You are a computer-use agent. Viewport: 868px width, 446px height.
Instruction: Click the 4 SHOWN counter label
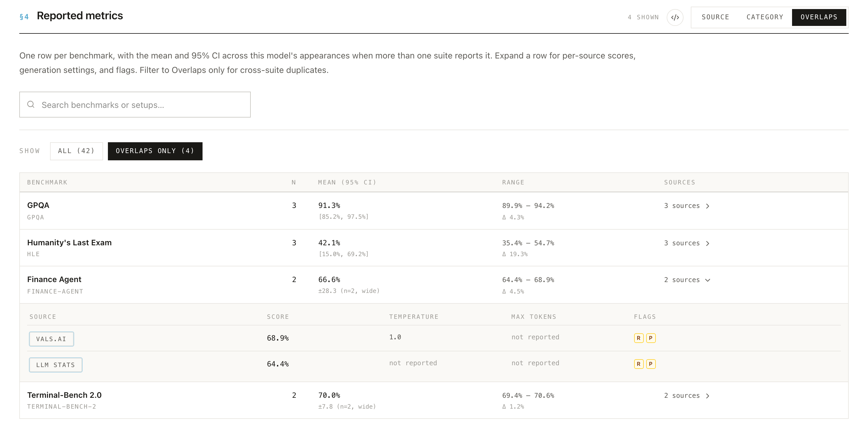click(643, 17)
